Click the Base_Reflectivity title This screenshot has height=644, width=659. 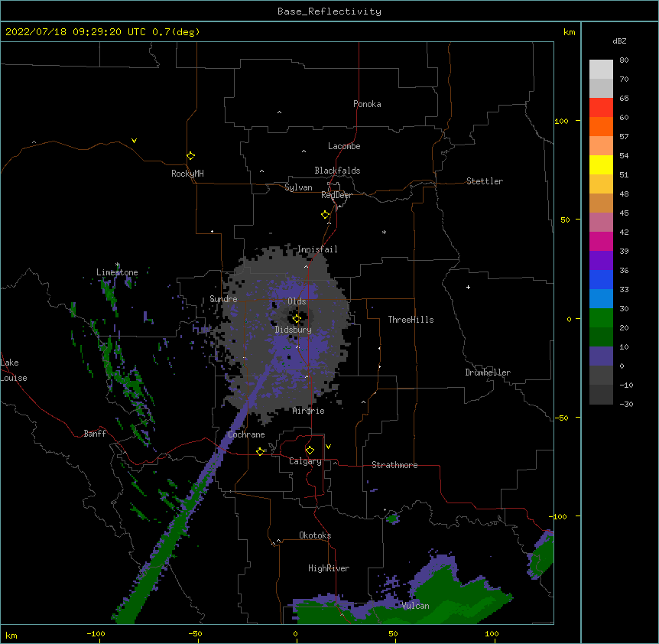tap(329, 11)
